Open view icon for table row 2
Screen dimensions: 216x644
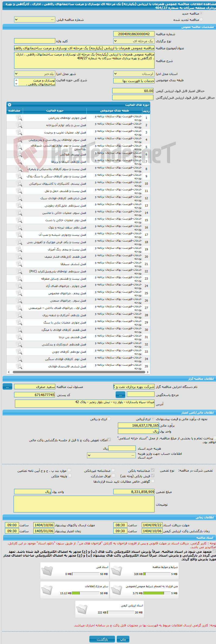(x=19, y=125)
